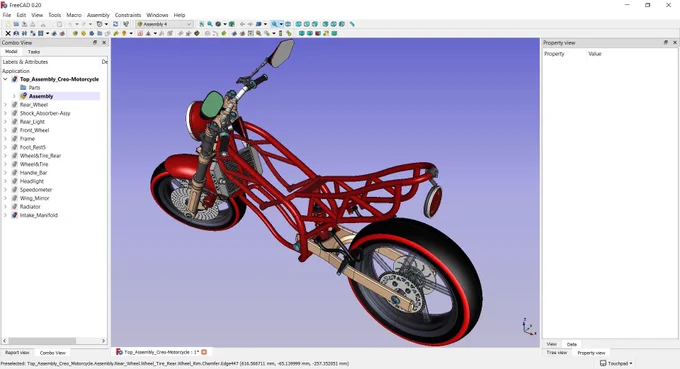
Task: Select Handle_Bar in the tree
Action: tap(33, 173)
